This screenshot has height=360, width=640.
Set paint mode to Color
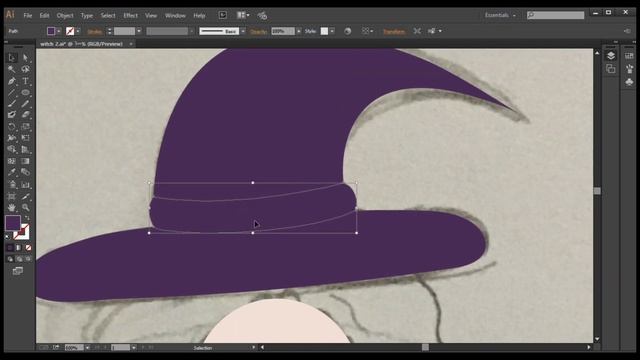click(x=10, y=248)
